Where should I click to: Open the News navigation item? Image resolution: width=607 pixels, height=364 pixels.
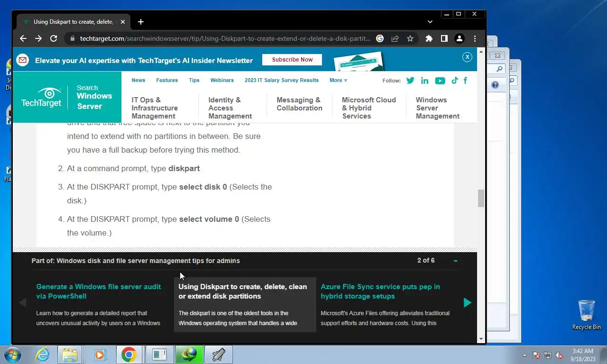pyautogui.click(x=138, y=80)
